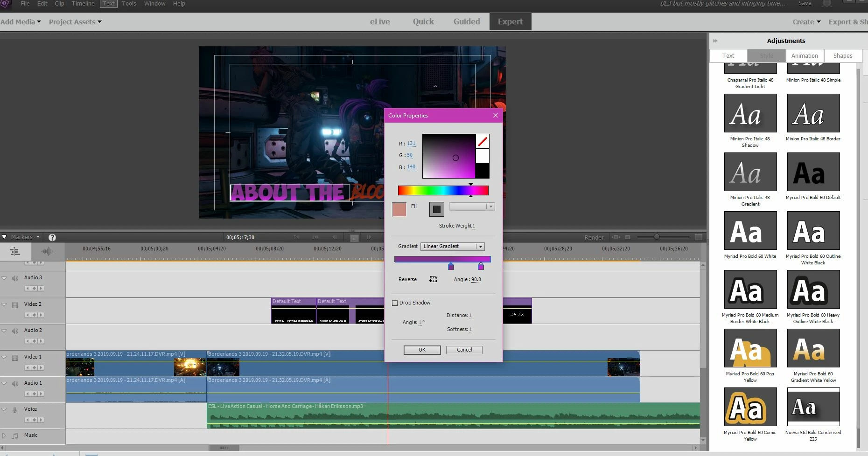Click the audio waveform view icon

(47, 252)
